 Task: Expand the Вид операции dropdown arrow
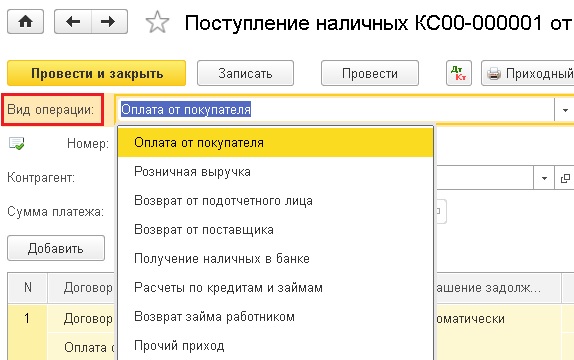[565, 110]
